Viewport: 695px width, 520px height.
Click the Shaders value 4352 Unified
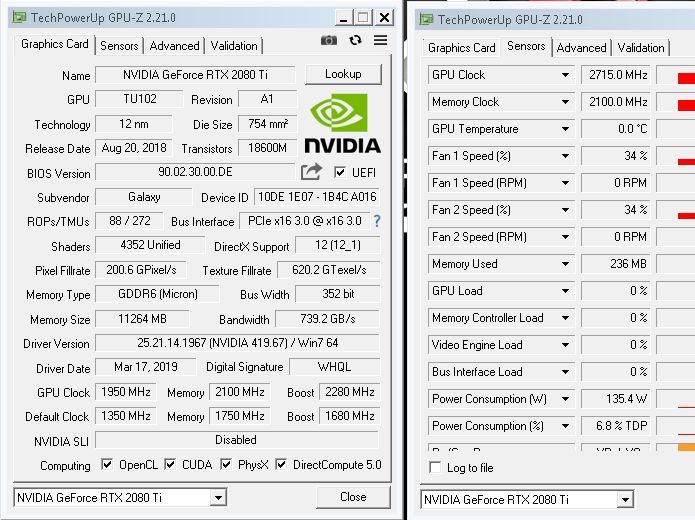[x=150, y=245]
